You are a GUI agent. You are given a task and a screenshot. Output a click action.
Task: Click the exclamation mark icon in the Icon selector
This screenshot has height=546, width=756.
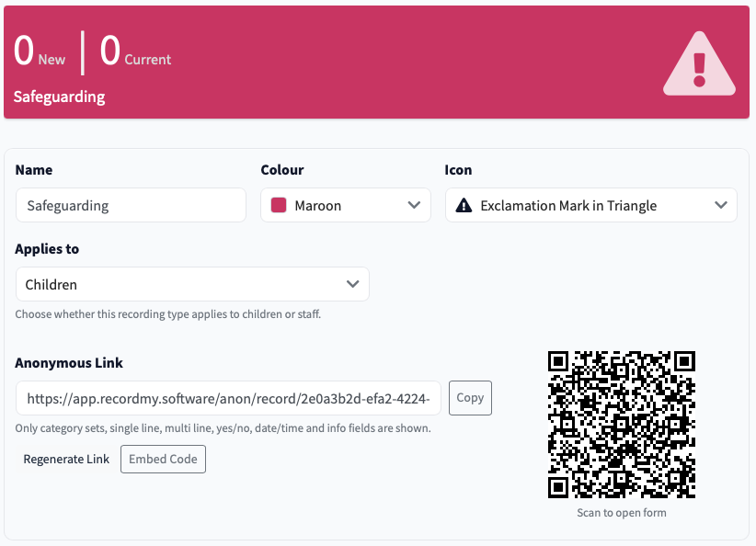(x=462, y=205)
